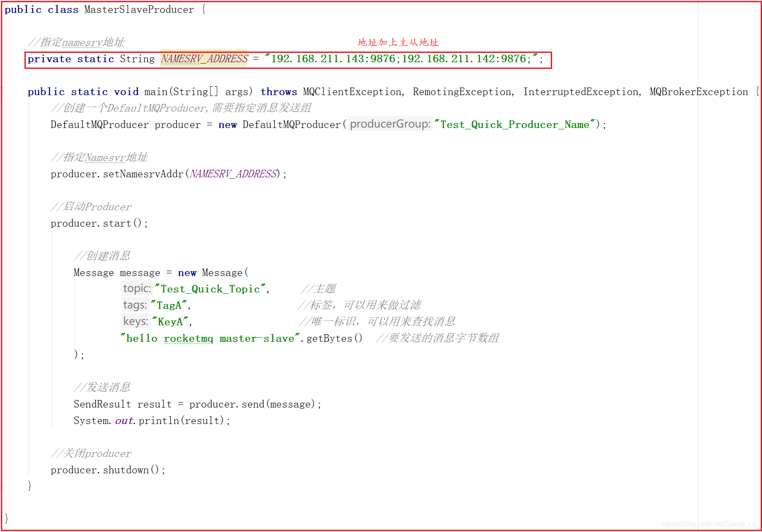The image size is (762, 532).
Task: Click the SendResult result declaration
Action: [x=123, y=404]
